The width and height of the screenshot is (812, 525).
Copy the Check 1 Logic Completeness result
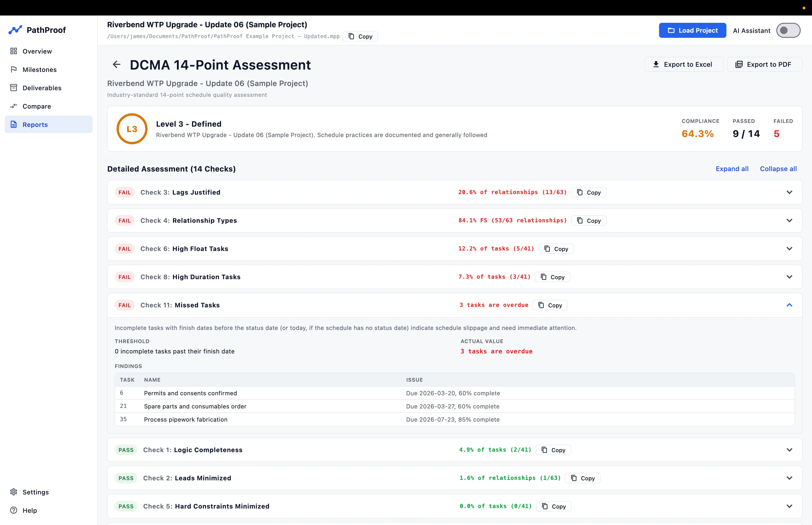(553, 450)
